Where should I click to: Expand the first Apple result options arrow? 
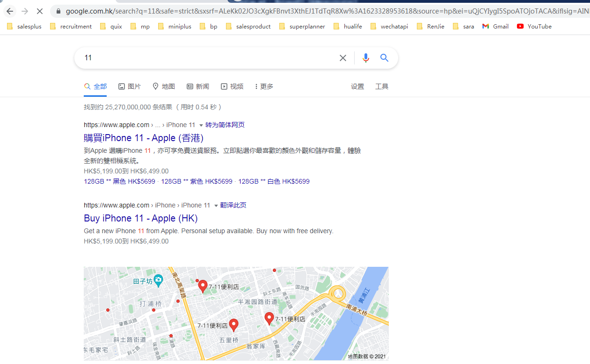coord(201,125)
